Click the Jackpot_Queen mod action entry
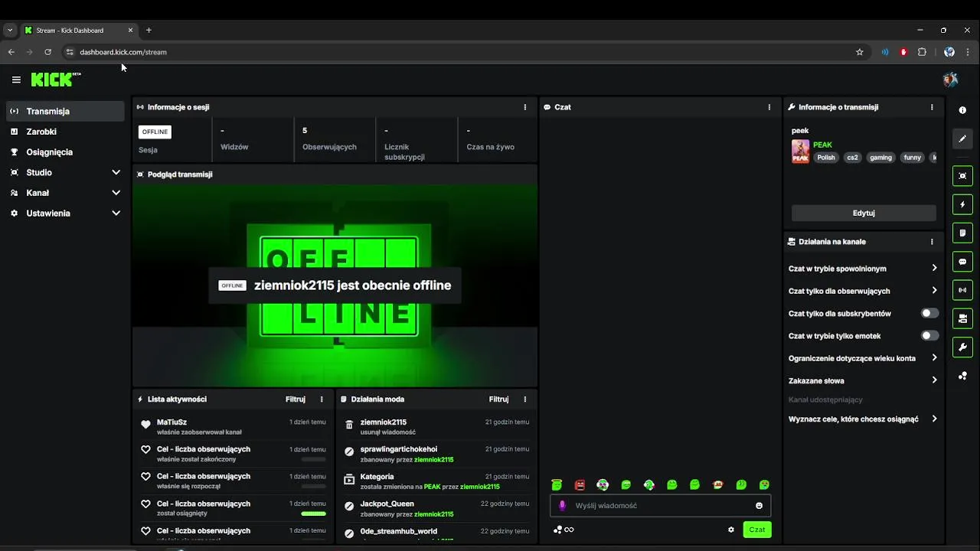Image resolution: width=980 pixels, height=551 pixels. [436, 509]
